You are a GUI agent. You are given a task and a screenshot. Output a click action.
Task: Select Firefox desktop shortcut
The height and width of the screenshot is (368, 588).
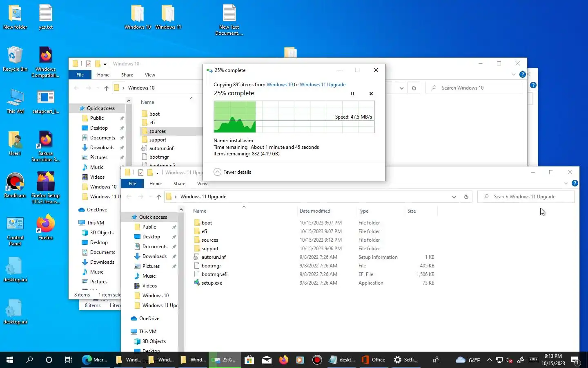tap(46, 228)
